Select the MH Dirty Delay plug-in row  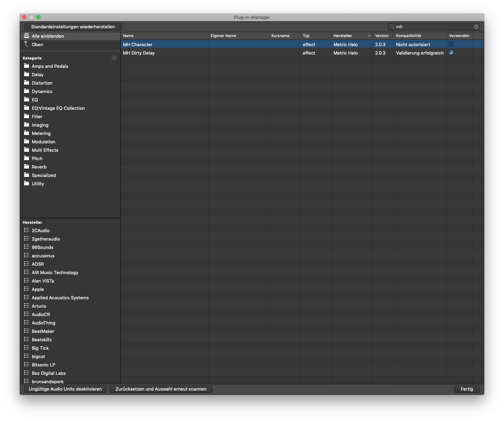click(x=302, y=53)
